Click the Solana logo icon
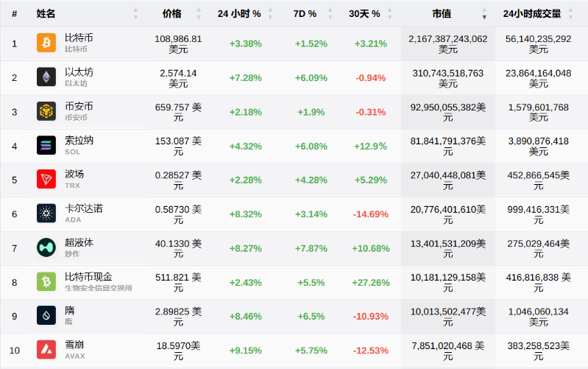The image size is (588, 369). click(46, 145)
